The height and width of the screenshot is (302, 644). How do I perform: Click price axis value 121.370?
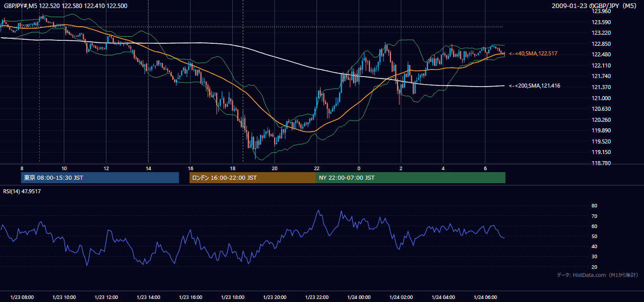click(601, 87)
